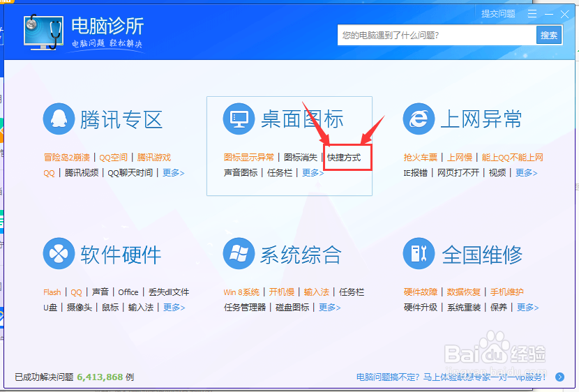The height and width of the screenshot is (392, 579).
Task: Click 任务栏 in 系统综合 section
Action: (352, 292)
